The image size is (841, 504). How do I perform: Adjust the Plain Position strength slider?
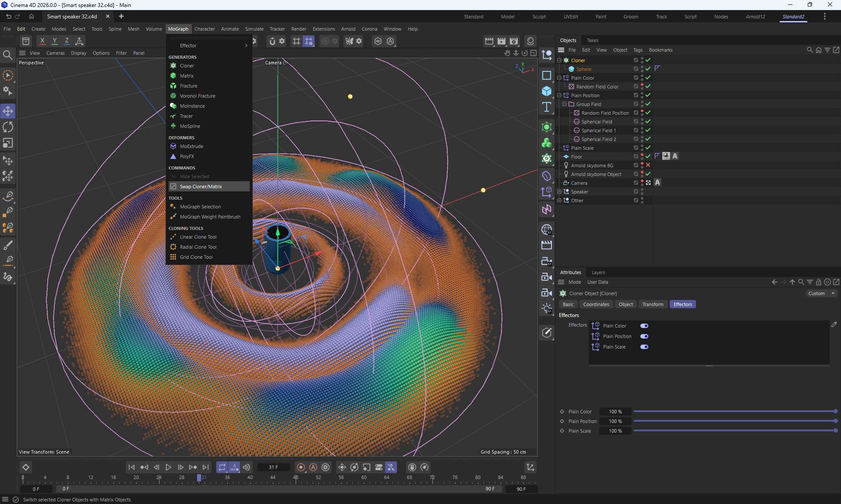pos(735,421)
